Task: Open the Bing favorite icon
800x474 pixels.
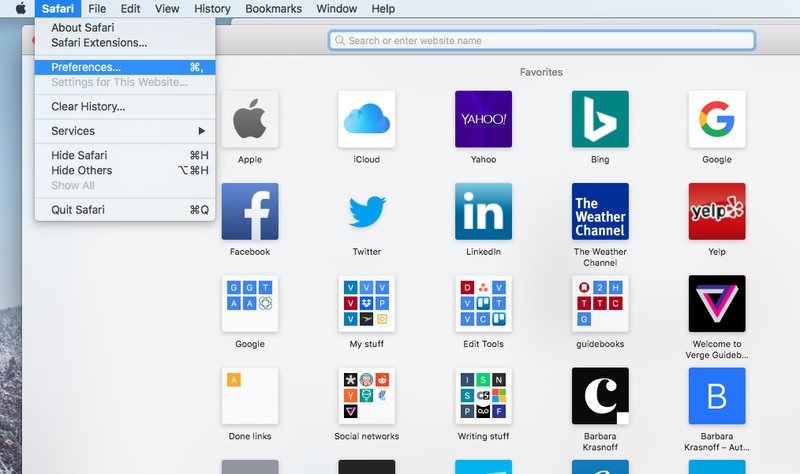Action: point(600,119)
